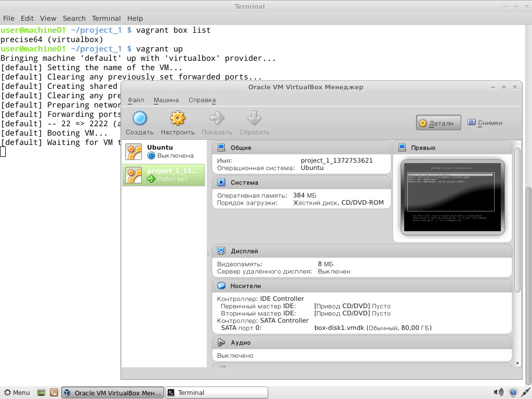Open the Terminal menu in Terminal window

106,18
